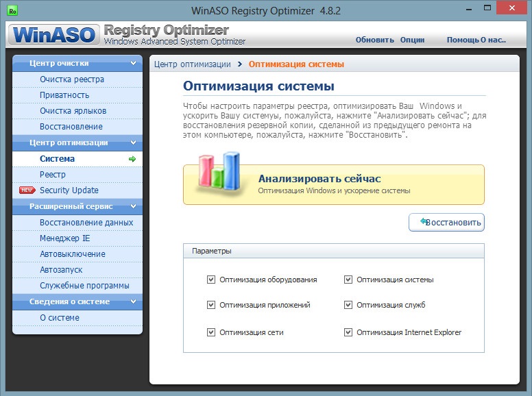
Task: Toggle Оптимизация системы checkbox
Action: 348,280
